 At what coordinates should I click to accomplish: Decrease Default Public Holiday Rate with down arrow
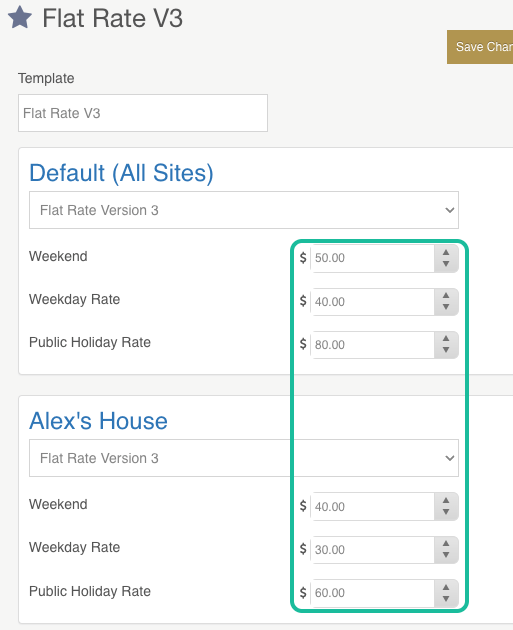coord(446,350)
